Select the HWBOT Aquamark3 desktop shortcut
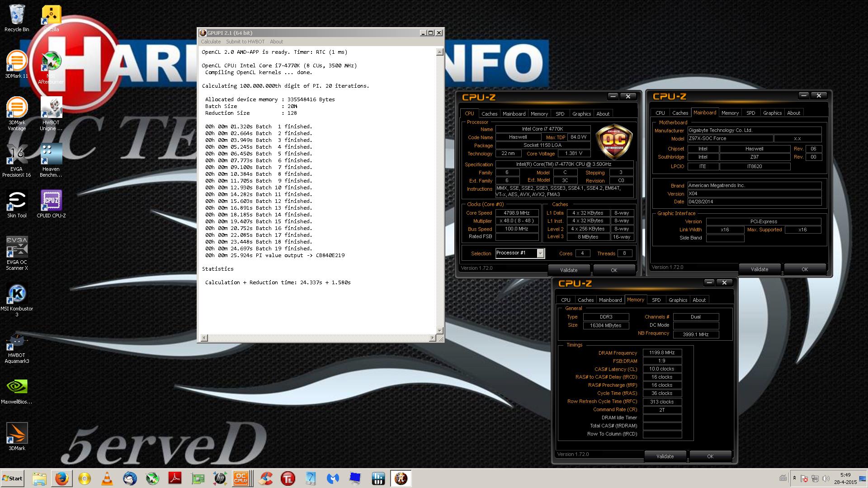The width and height of the screenshot is (868, 488). click(17, 347)
